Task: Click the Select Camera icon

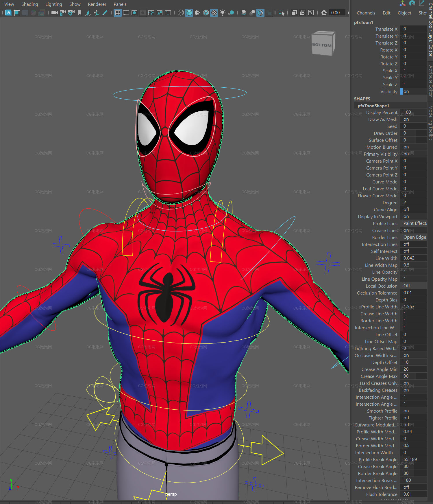Action: [x=54, y=13]
